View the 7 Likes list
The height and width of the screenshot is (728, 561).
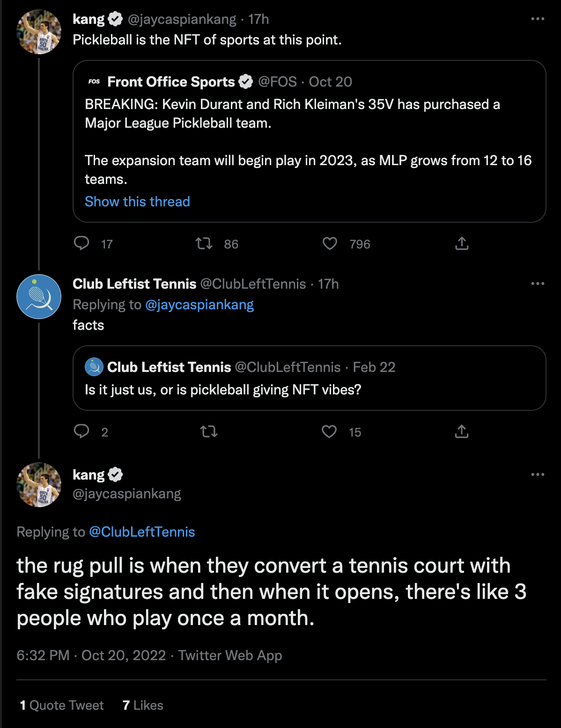pyautogui.click(x=143, y=705)
